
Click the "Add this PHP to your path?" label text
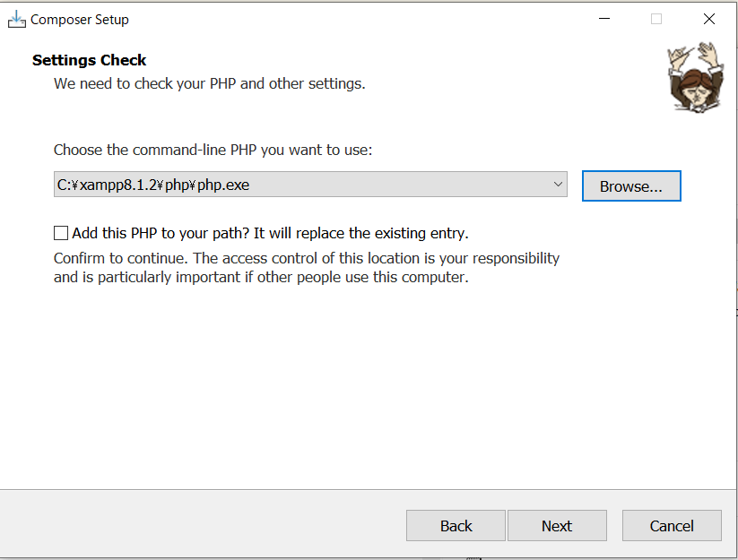270,233
